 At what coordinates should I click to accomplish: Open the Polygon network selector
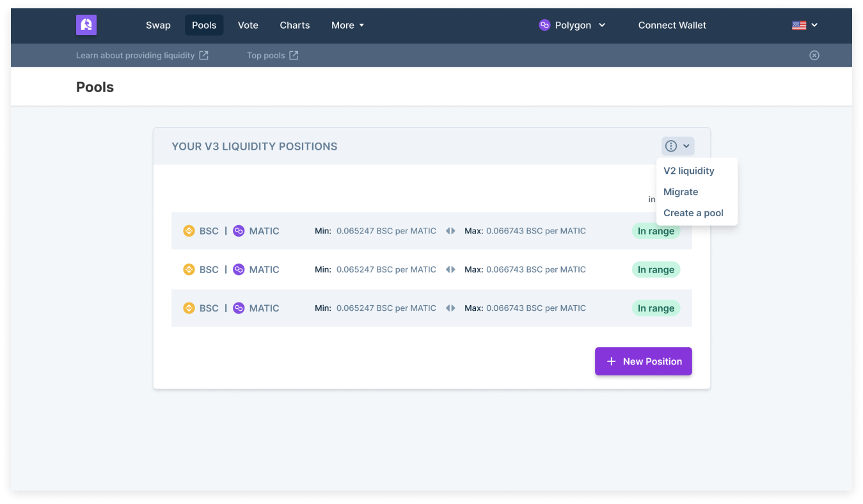[x=572, y=25]
